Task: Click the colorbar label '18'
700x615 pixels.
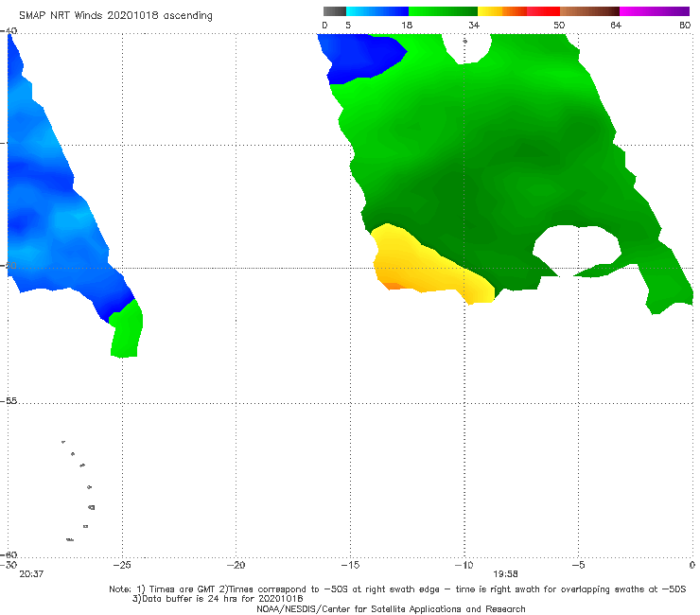Action: [407, 25]
